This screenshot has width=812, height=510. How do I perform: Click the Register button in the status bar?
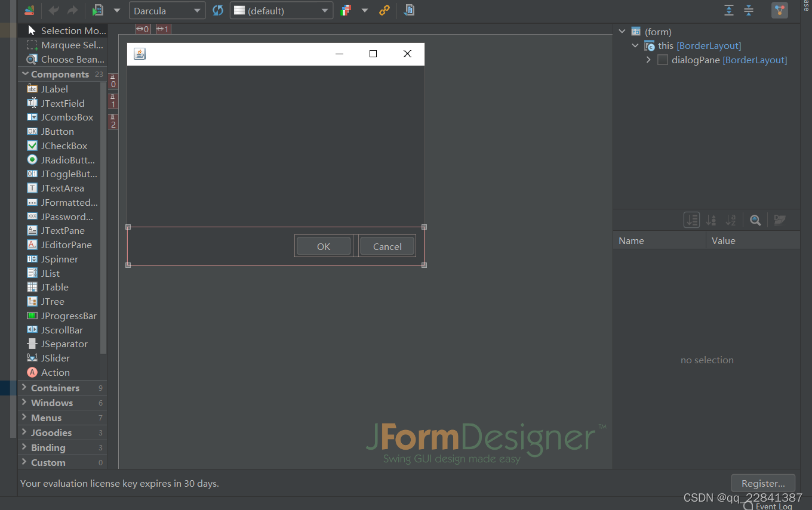tap(763, 483)
